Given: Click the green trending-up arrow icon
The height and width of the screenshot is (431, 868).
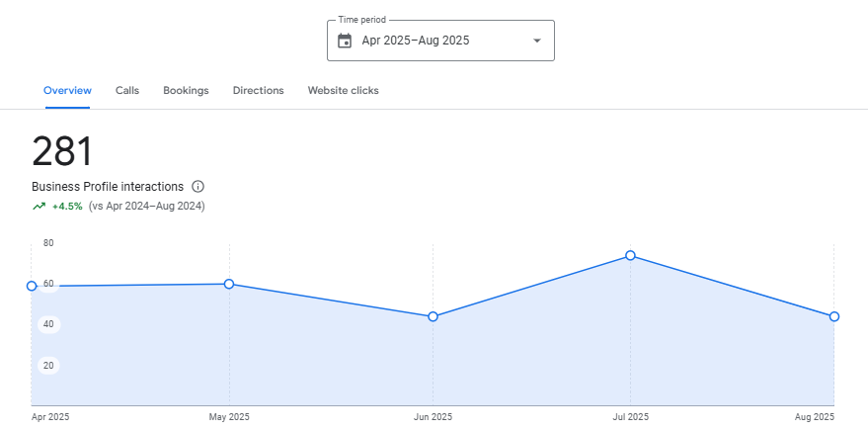Looking at the screenshot, I should tap(39, 207).
